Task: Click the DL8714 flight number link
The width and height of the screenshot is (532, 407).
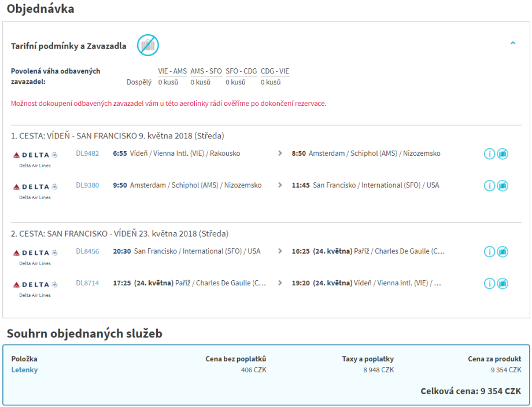Action: coord(87,283)
